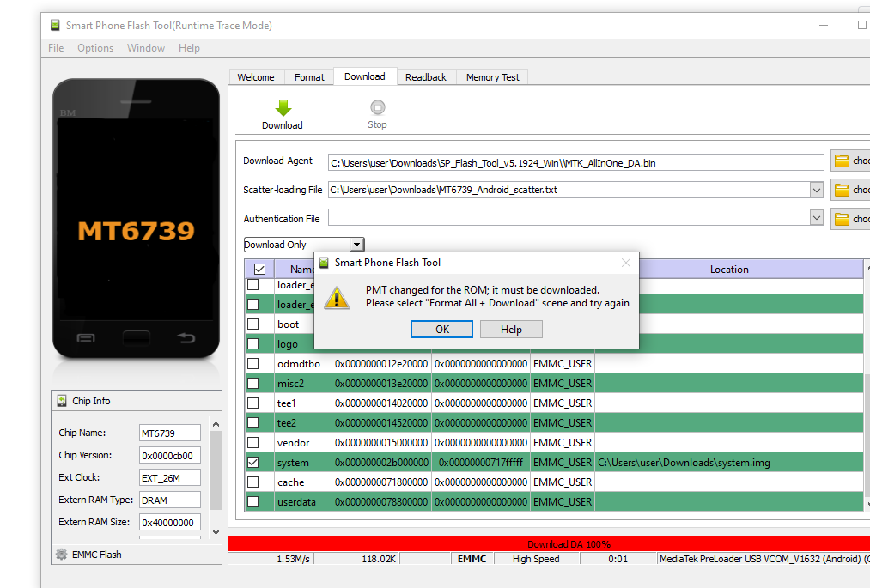Switch to the Format tab
The image size is (870, 588).
(309, 77)
